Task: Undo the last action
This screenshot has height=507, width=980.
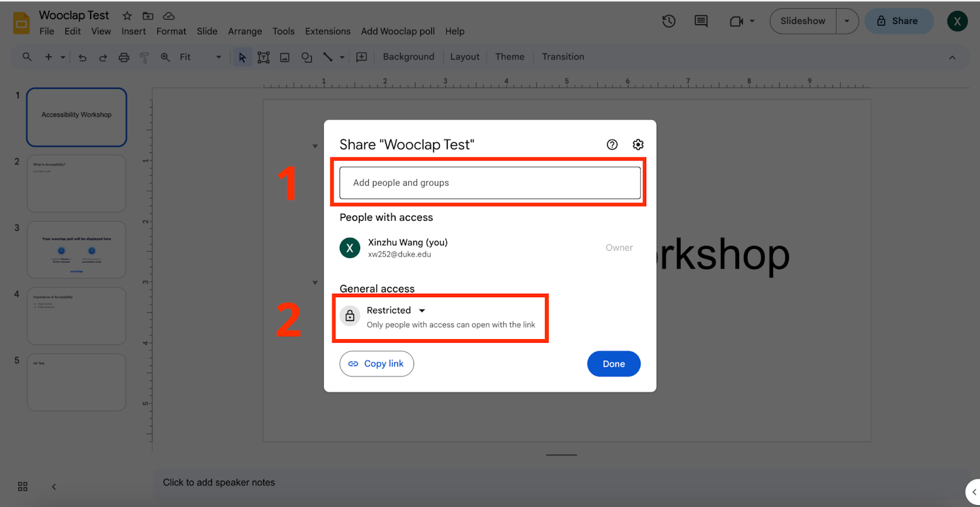Action: tap(82, 57)
